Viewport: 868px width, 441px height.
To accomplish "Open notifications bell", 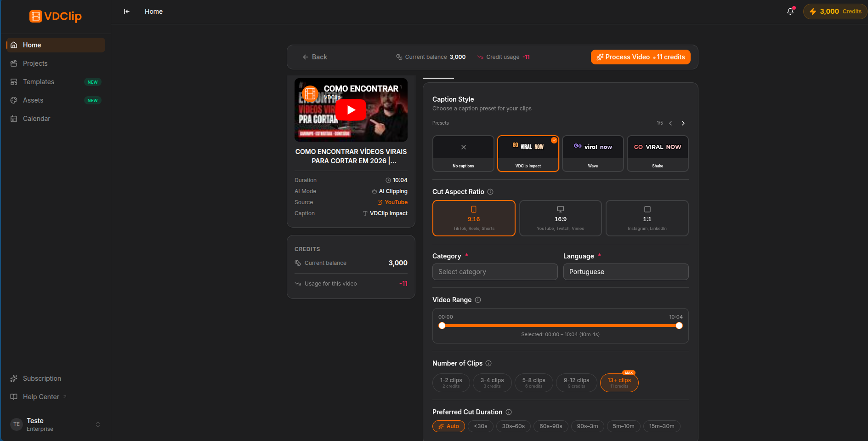I will 790,11.
